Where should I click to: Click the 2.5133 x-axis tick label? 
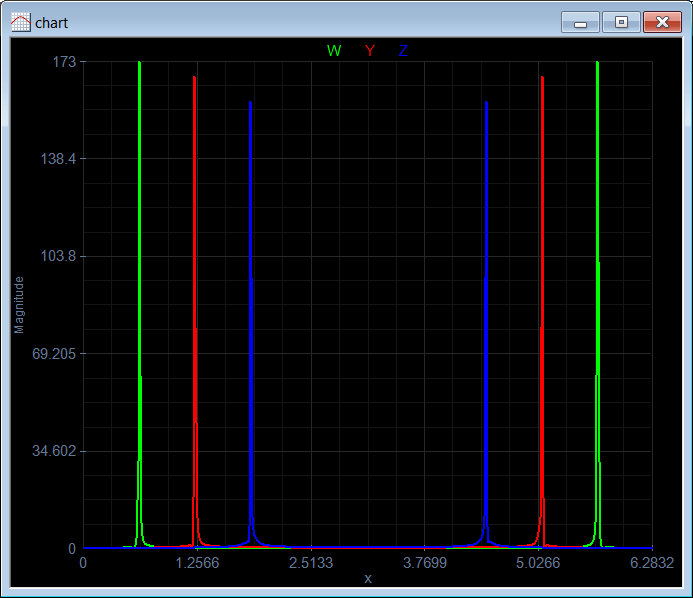click(311, 563)
